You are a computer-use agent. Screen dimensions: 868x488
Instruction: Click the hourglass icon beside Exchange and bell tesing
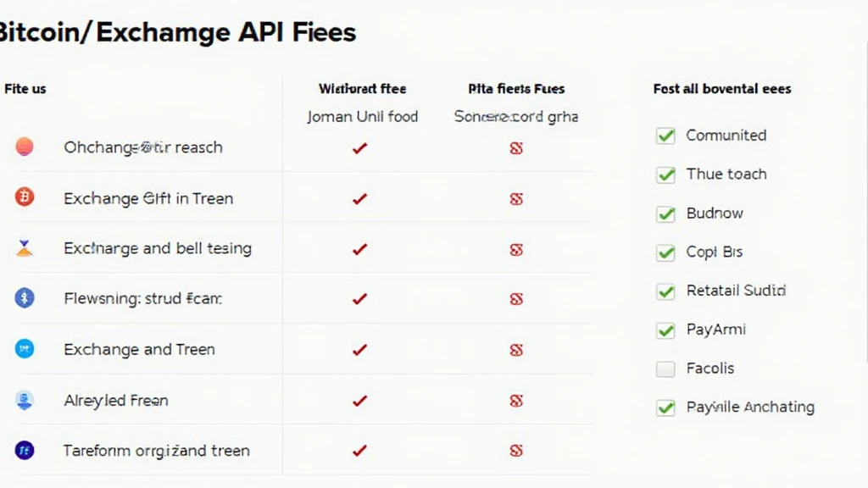[25, 248]
